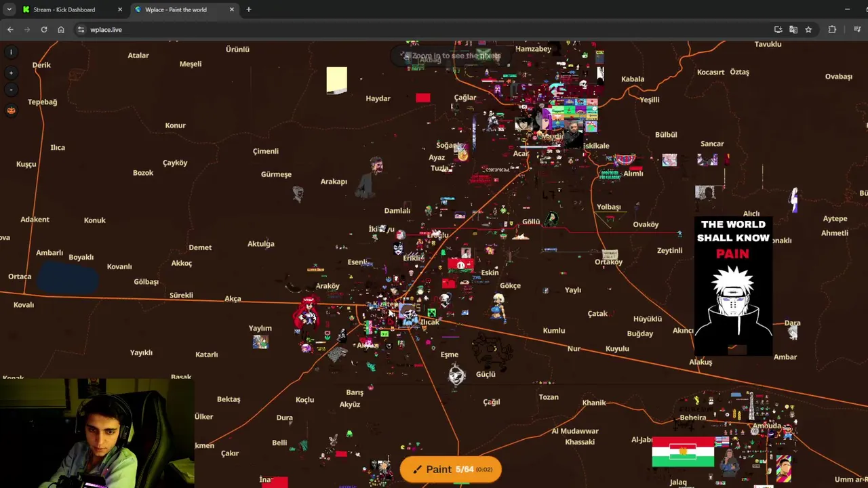This screenshot has width=868, height=488.
Task: Click the Yeşilli map label
Action: [650, 100]
